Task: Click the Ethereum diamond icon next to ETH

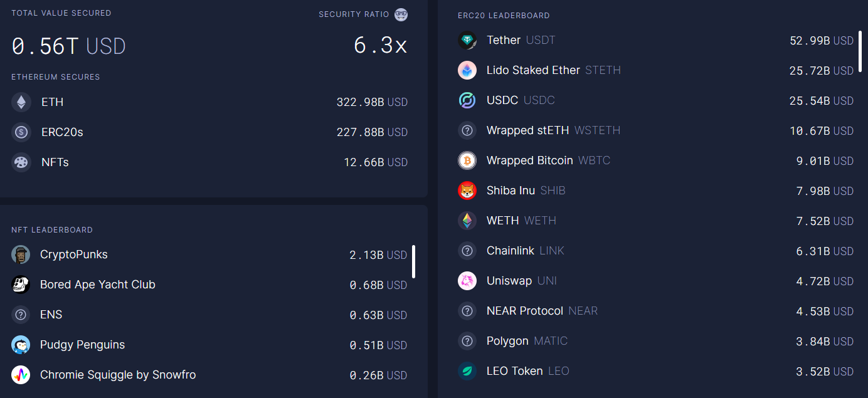Action: coord(21,102)
